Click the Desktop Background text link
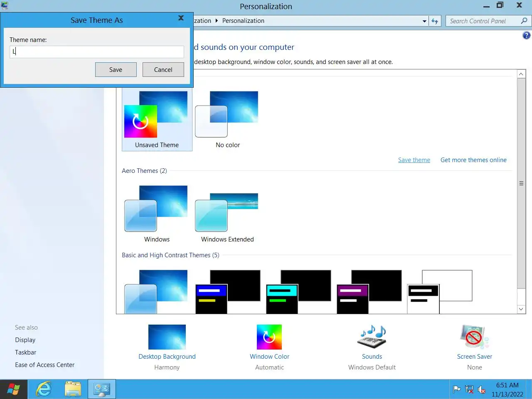 (x=167, y=357)
